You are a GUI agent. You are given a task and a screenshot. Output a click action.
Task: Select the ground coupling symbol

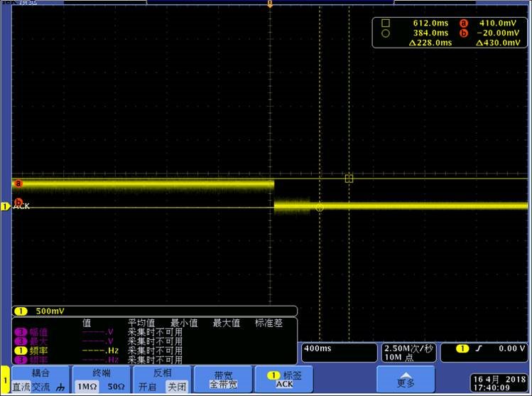coord(61,387)
